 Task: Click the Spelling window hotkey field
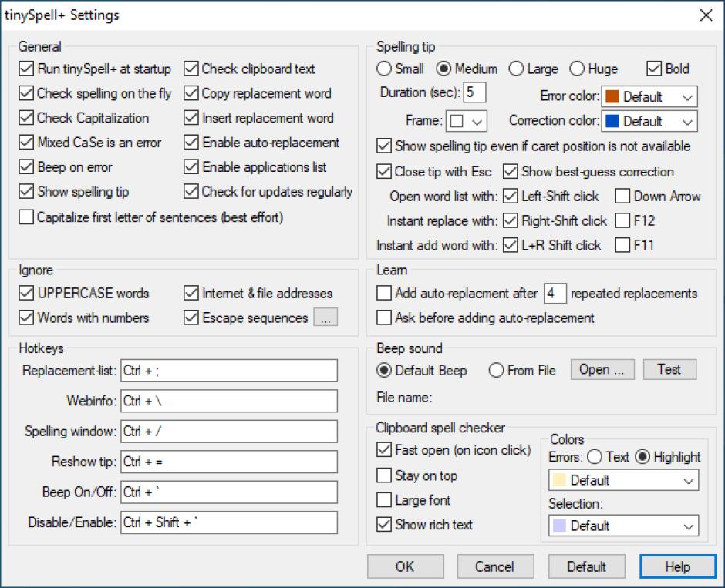click(x=229, y=432)
